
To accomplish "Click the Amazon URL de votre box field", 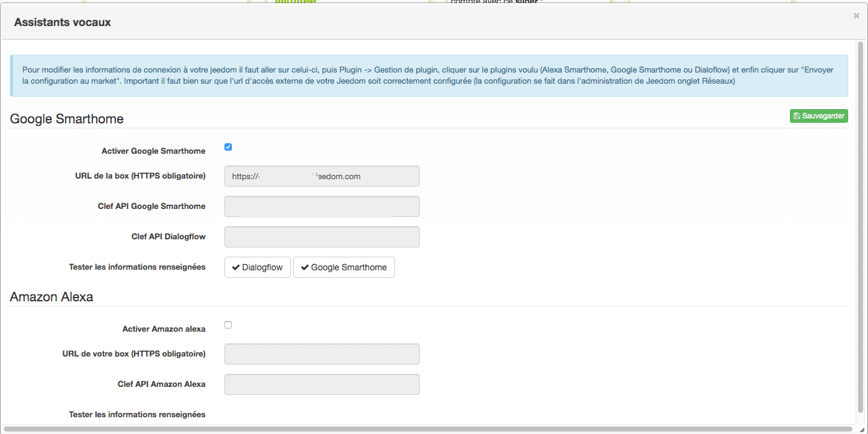I will [x=322, y=354].
